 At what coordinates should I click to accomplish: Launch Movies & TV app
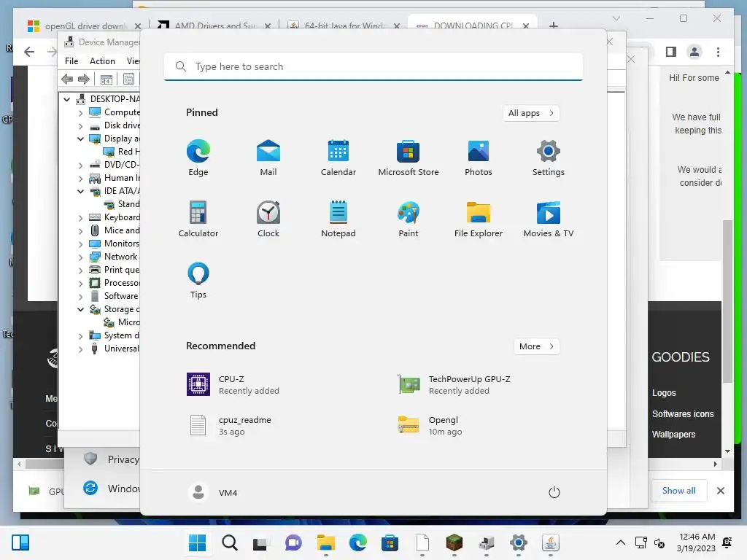click(549, 219)
